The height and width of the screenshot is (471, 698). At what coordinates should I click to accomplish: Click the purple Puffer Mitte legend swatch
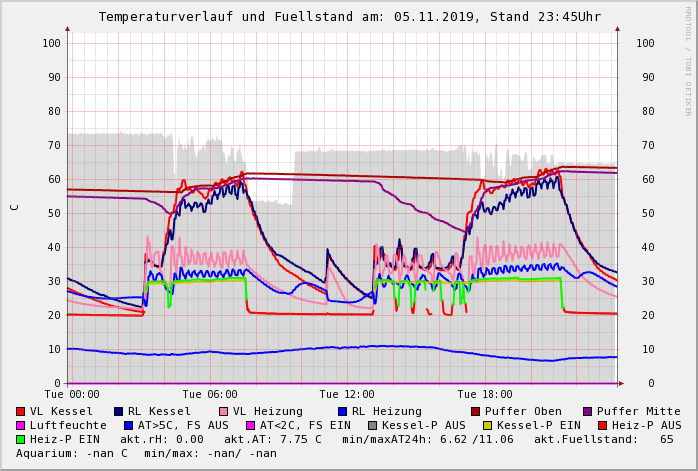point(588,411)
